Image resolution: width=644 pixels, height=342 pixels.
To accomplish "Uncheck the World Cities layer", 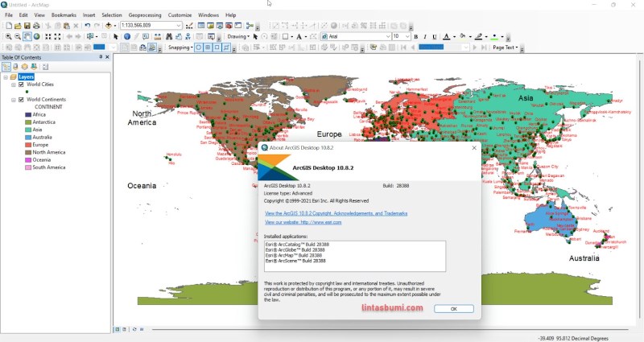I will tap(21, 84).
